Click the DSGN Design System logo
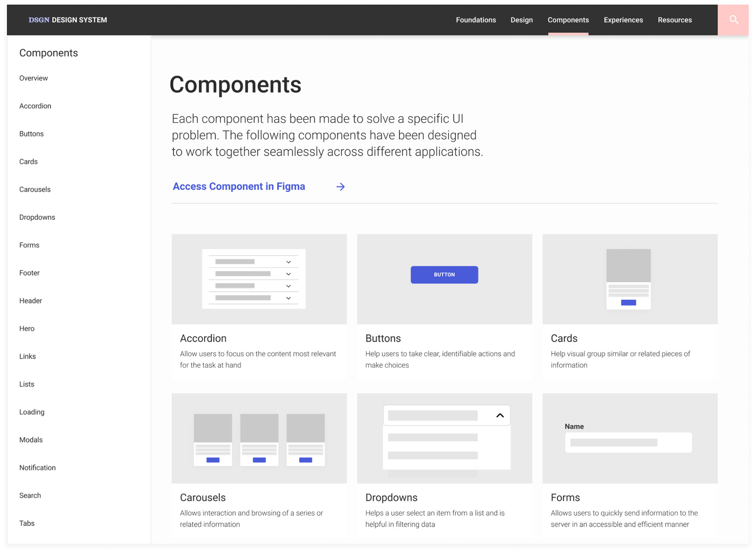Screen dimensions: 756x553 point(68,20)
